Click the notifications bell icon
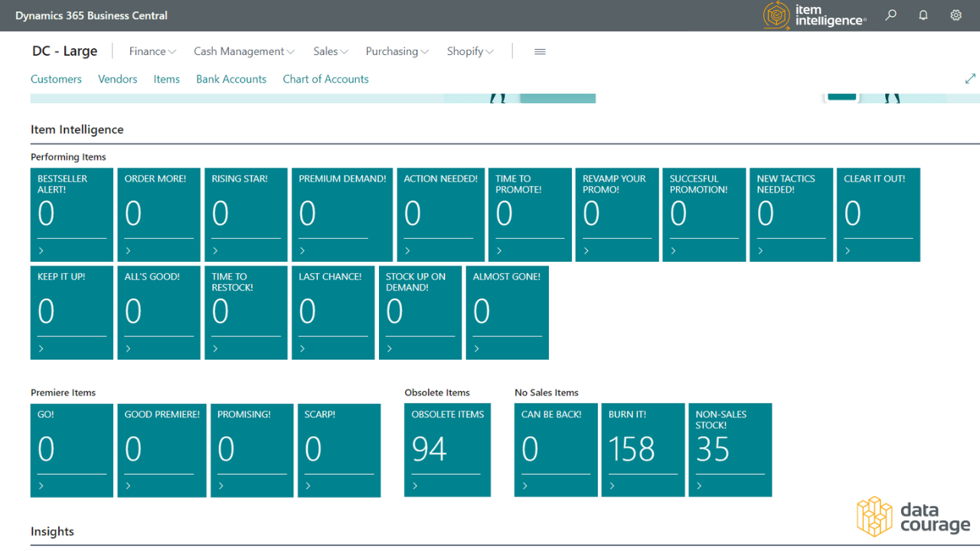Screen dimensions: 980x551 (x=923, y=15)
